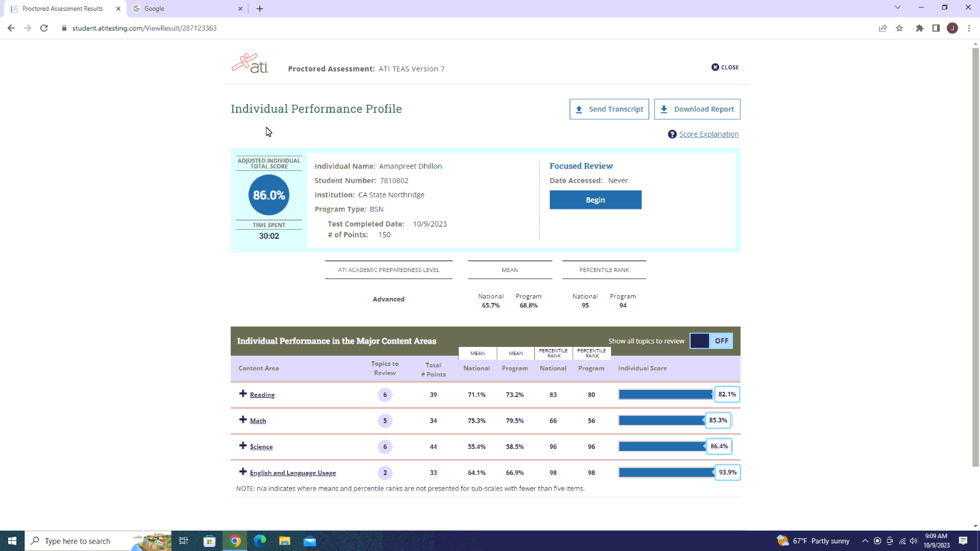
Task: Click the Download Report button
Action: [x=697, y=109]
